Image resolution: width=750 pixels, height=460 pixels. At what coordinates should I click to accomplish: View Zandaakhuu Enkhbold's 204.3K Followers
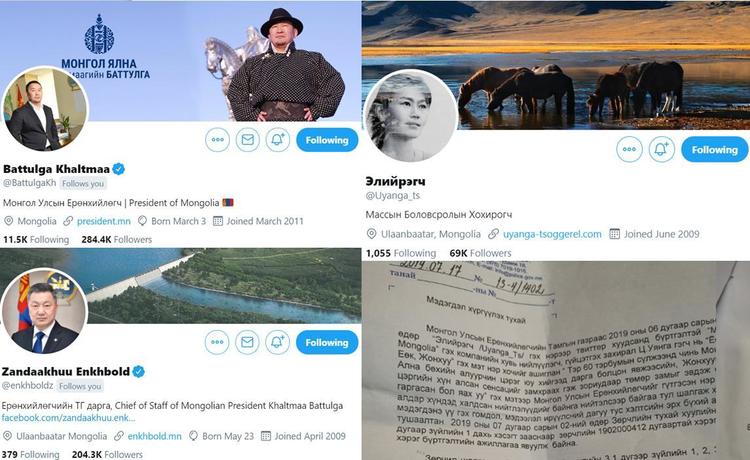pos(107,454)
